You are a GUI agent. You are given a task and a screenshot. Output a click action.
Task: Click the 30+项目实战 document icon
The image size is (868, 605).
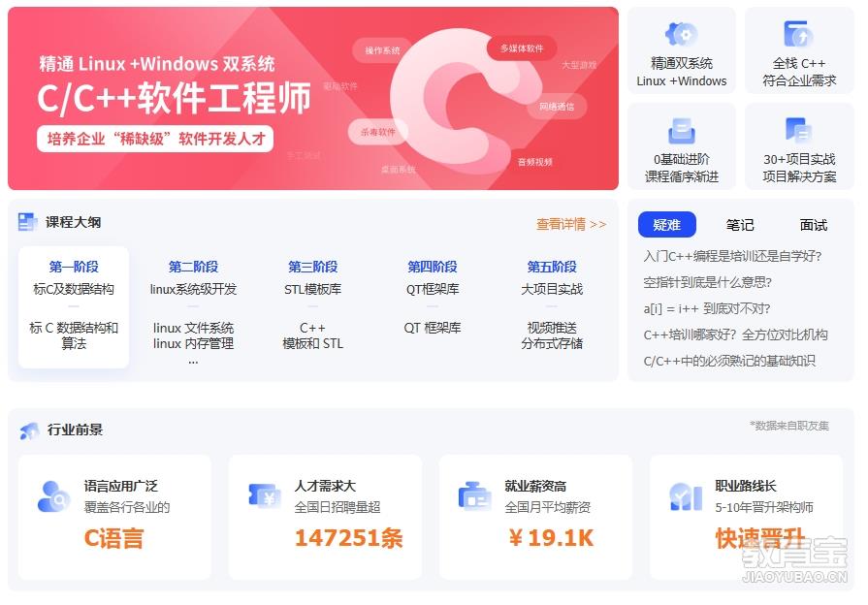798,131
